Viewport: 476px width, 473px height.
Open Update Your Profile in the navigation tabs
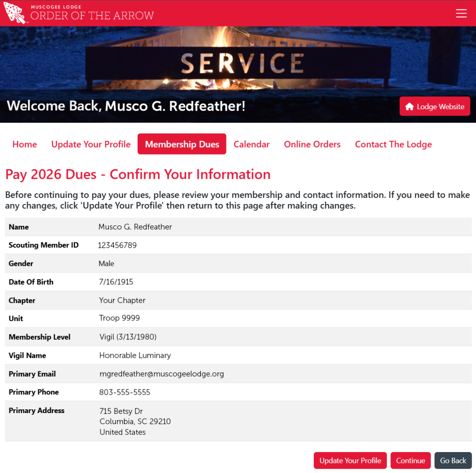(91, 144)
